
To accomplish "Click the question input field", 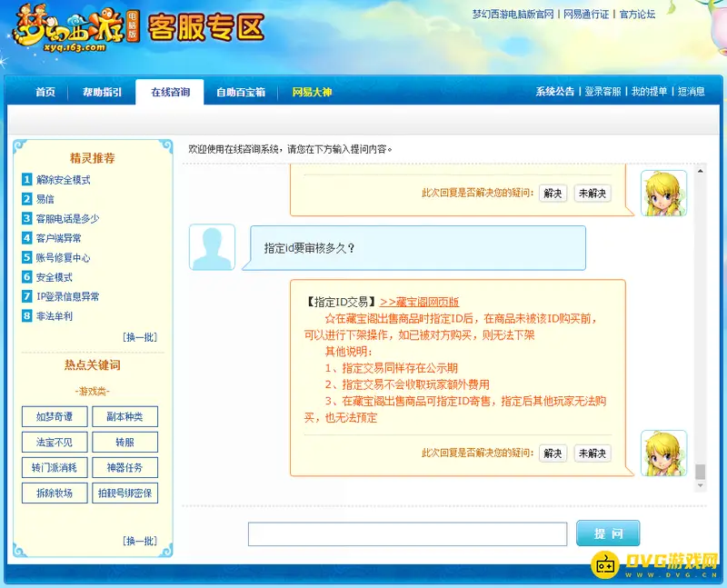I will 407,533.
